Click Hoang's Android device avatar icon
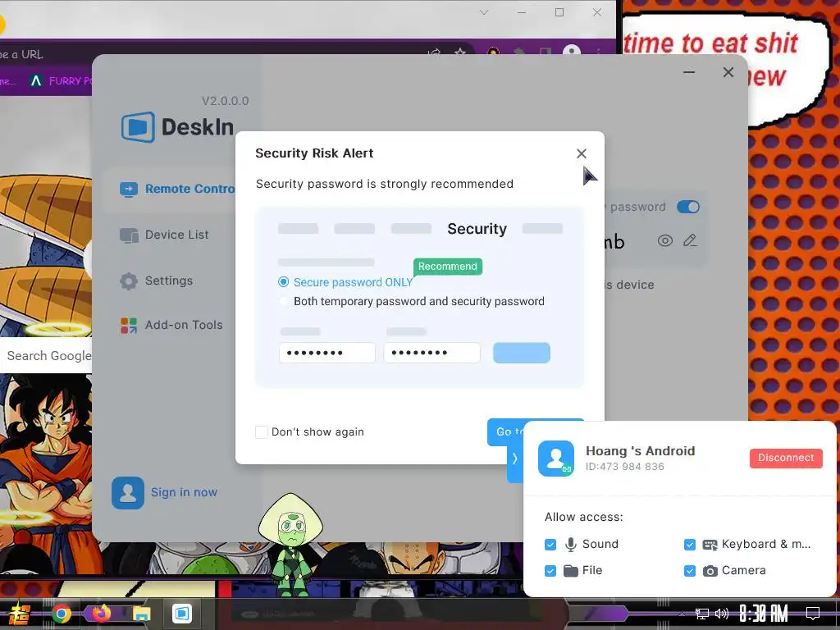 coord(556,459)
